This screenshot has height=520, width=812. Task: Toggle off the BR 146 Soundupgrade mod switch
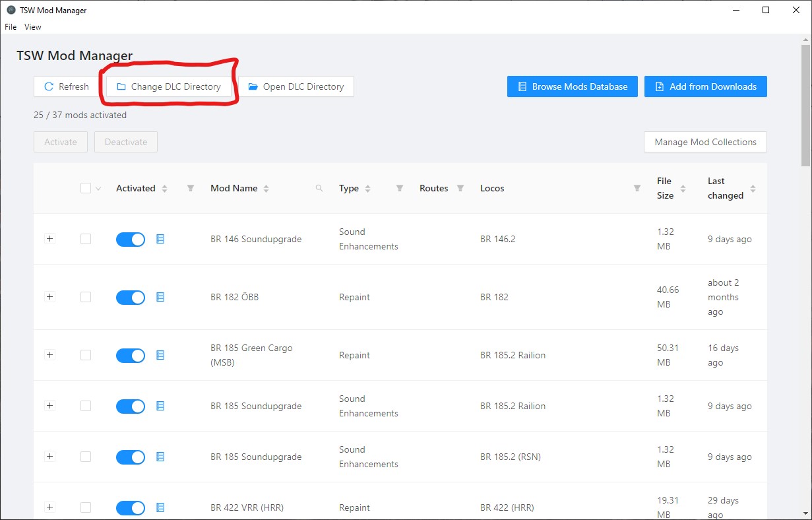[x=131, y=240]
